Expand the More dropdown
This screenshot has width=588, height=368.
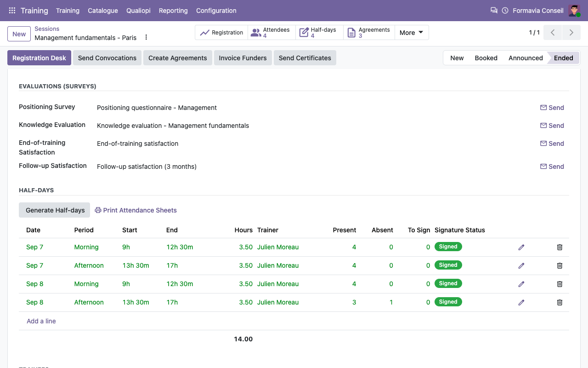pyautogui.click(x=412, y=33)
